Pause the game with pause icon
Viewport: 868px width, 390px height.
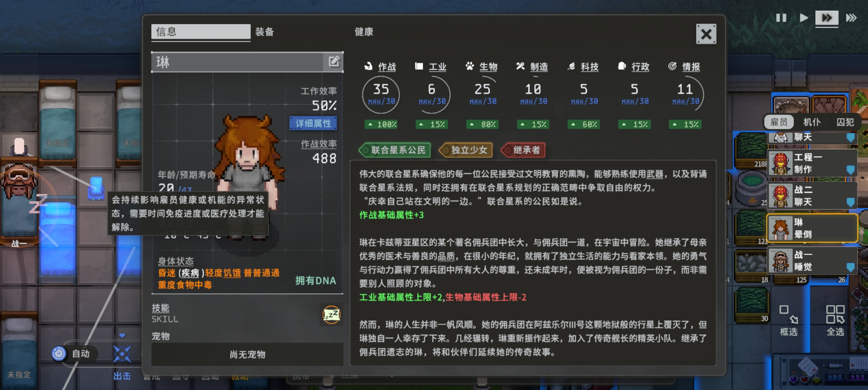[x=781, y=18]
